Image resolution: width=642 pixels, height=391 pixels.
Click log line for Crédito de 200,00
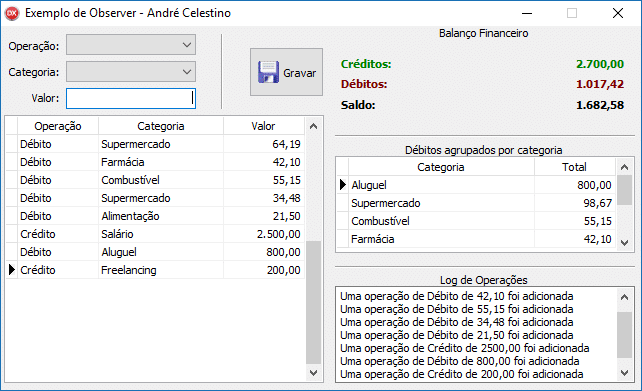[x=461, y=374]
